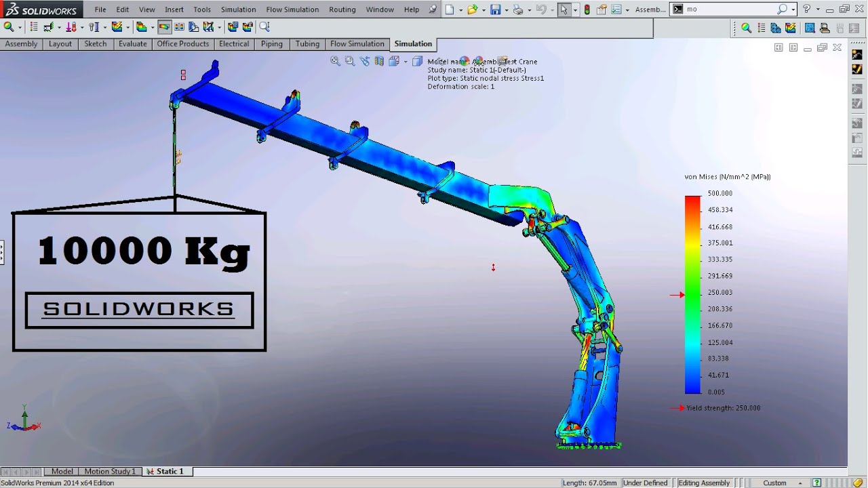Open the Simulation menu
The height and width of the screenshot is (488, 868).
click(x=239, y=9)
